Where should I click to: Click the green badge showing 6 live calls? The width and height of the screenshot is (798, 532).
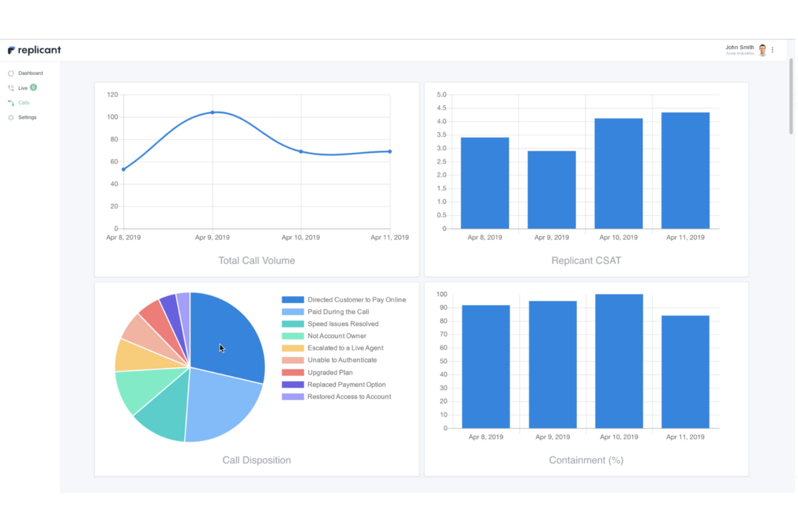pos(30,88)
